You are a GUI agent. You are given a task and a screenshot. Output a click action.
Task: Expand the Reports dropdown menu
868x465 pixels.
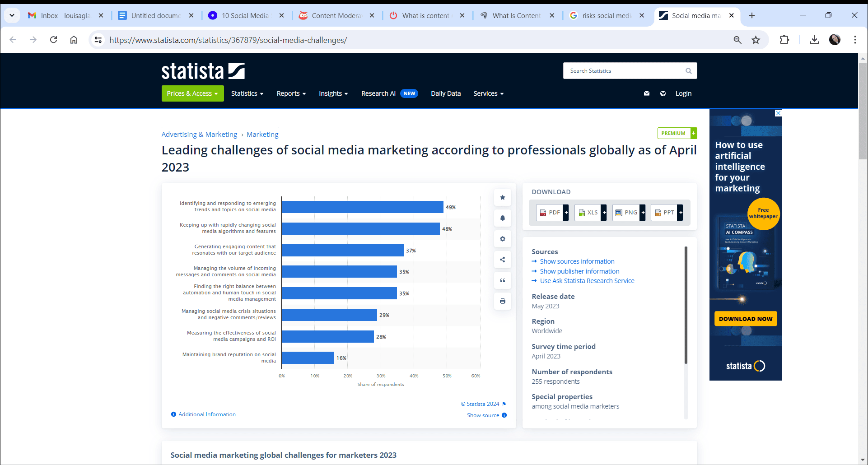pos(291,93)
